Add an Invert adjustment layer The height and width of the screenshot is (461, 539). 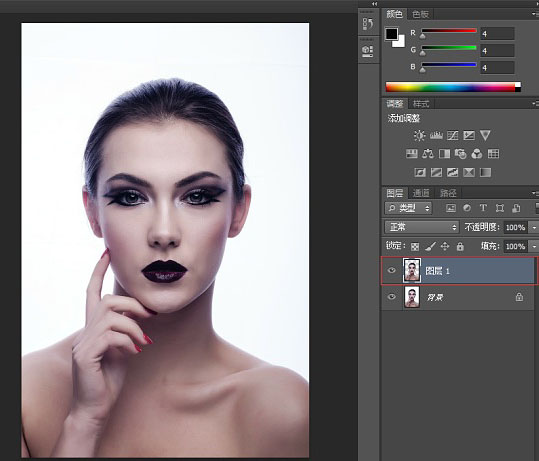point(420,172)
